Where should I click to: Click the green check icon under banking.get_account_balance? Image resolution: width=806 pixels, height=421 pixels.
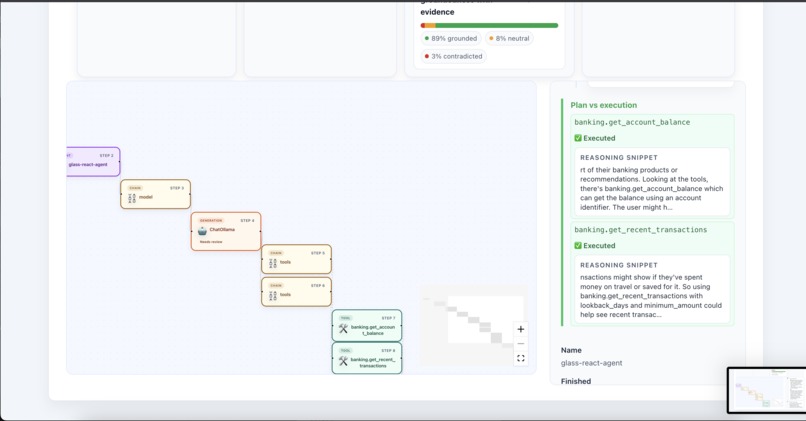pos(578,138)
